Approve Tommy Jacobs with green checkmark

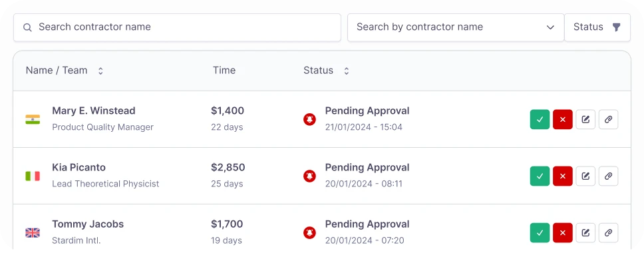540,233
